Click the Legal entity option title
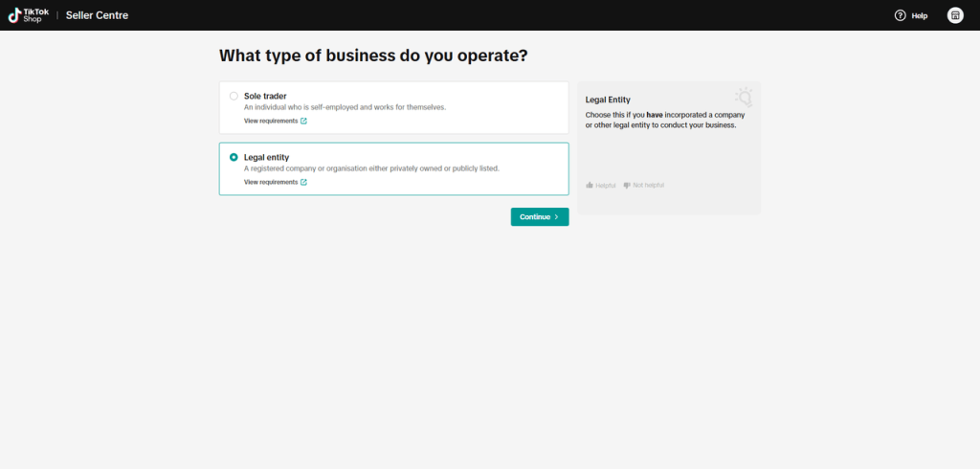The width and height of the screenshot is (980, 469). tap(266, 158)
